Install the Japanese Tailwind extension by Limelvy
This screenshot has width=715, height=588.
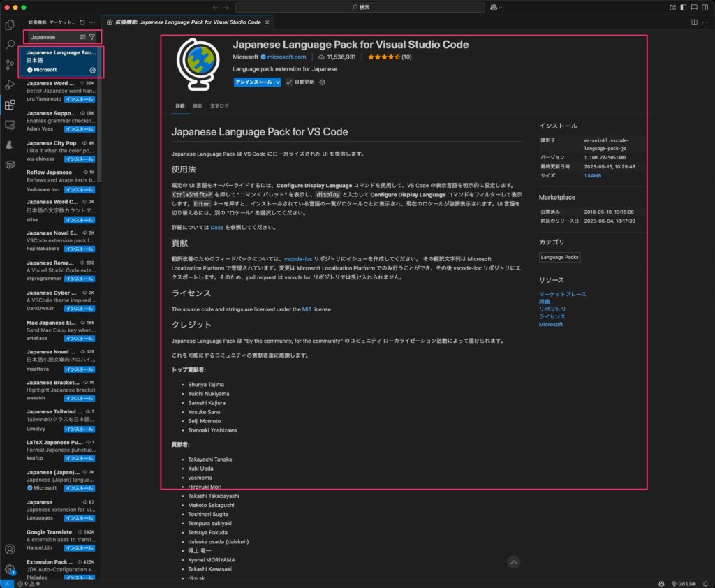click(80, 429)
